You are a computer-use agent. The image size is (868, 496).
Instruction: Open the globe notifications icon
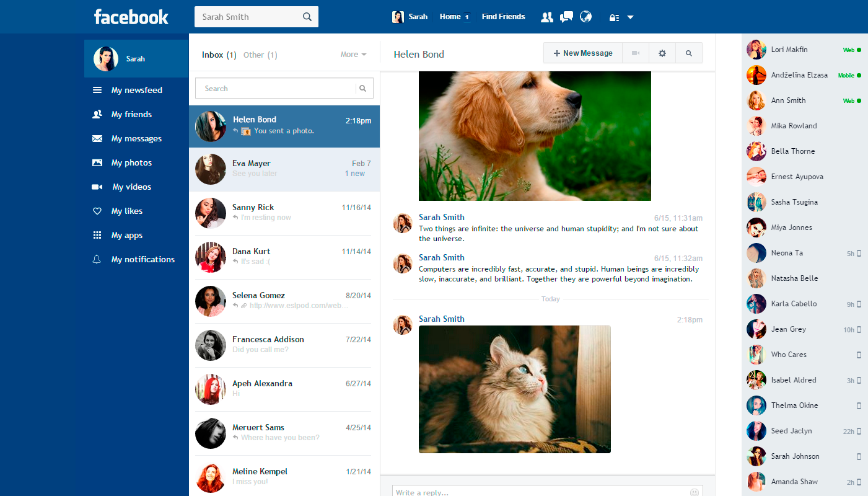(585, 17)
